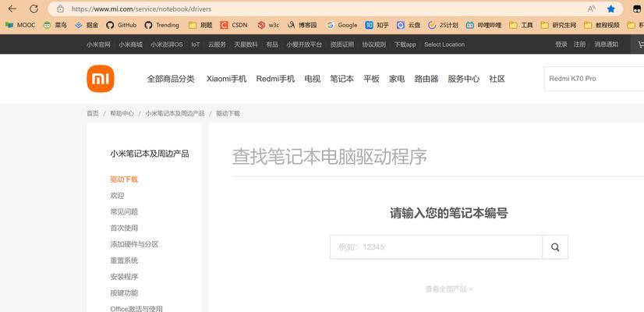Open IoT link in top bar
Image resolution: width=644 pixels, height=312 pixels.
pos(196,44)
